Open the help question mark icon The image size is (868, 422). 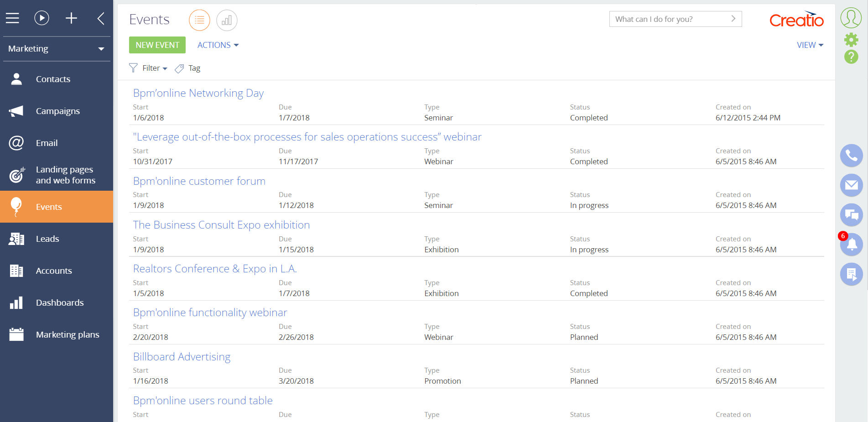point(851,57)
